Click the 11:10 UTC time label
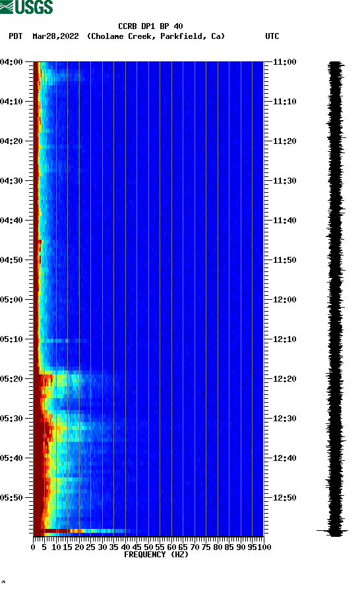This screenshot has width=364, height=589. (284, 102)
